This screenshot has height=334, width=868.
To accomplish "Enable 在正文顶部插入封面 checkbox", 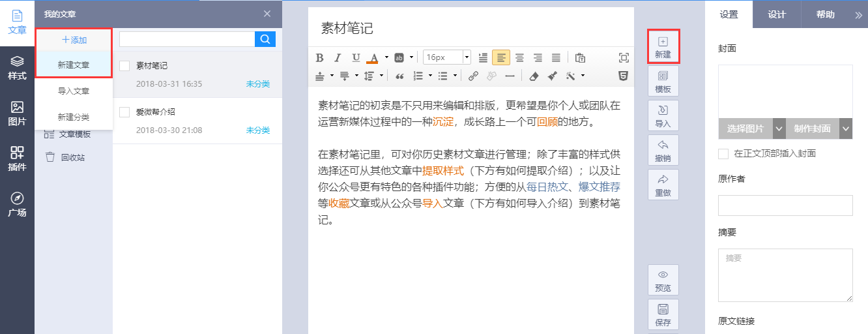I will (x=723, y=154).
